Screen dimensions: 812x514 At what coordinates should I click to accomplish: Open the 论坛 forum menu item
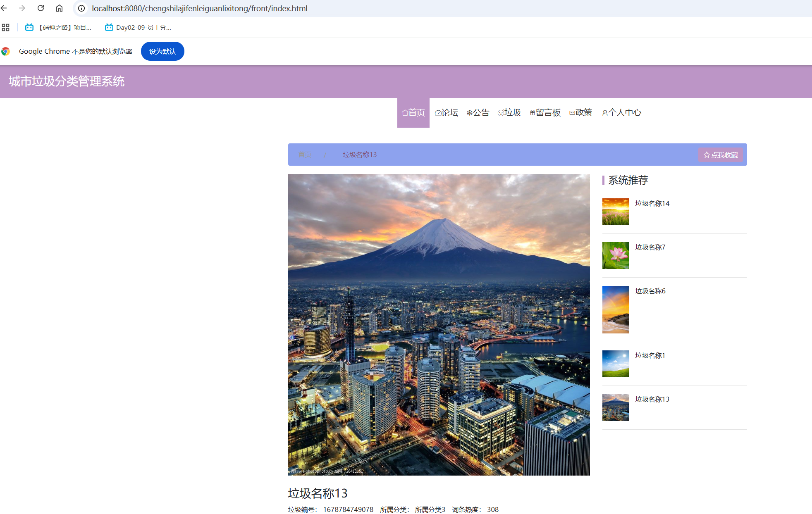[446, 113]
